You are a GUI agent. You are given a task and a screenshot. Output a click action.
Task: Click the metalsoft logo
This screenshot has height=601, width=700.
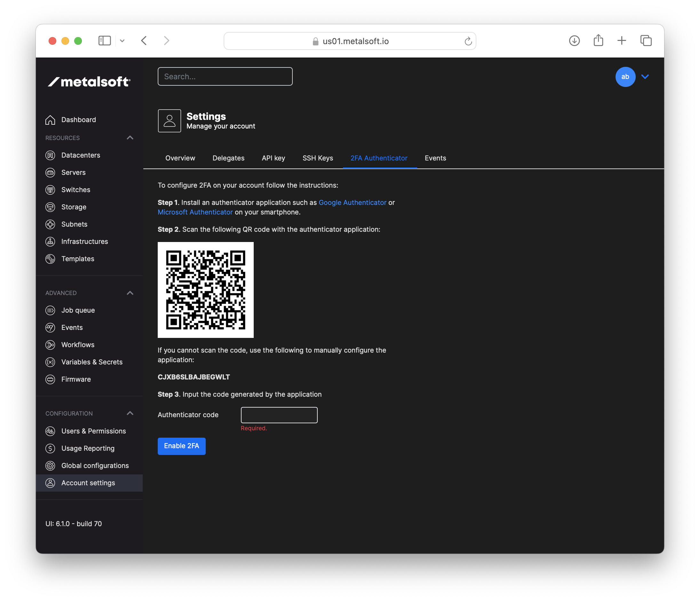tap(89, 82)
